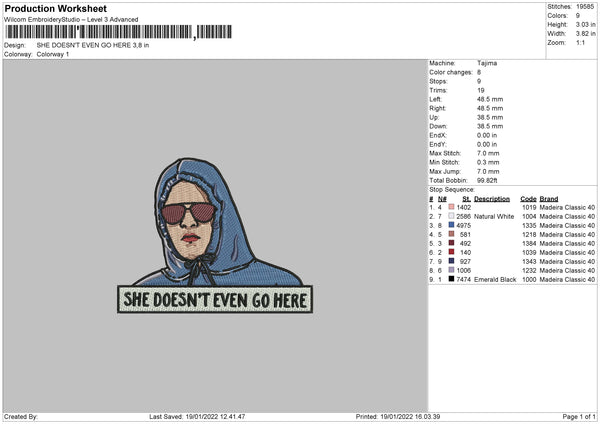Click the pink swatch in stop row 1

452,207
